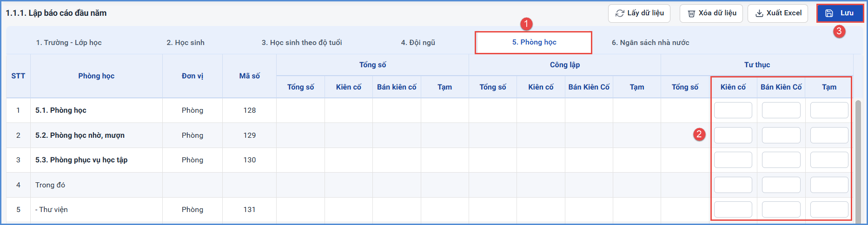Image resolution: width=868 pixels, height=225 pixels.
Task: Click Mã số cell 129
Action: [x=250, y=135]
